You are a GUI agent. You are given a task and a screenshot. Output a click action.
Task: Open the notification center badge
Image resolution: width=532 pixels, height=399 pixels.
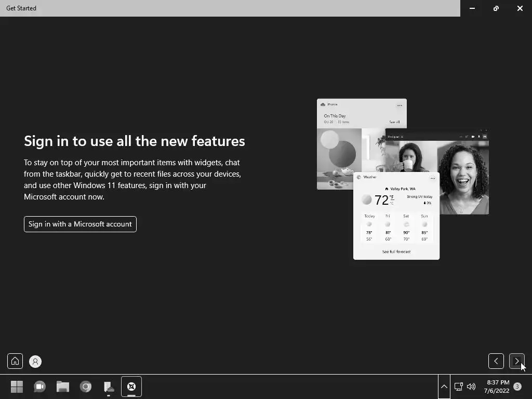tap(517, 387)
